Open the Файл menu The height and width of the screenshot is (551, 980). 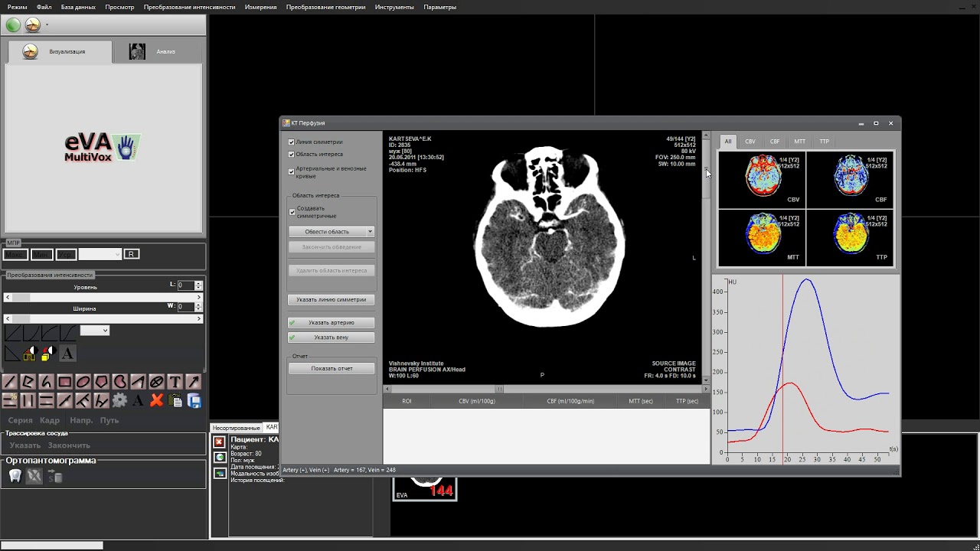pos(44,7)
